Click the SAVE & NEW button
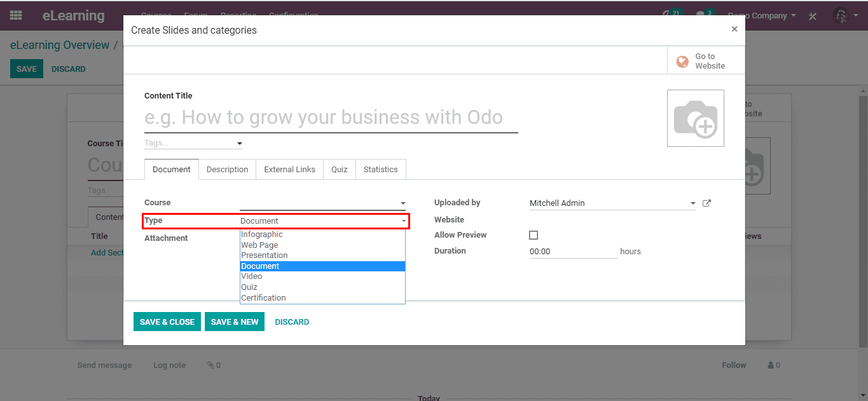 click(x=235, y=322)
